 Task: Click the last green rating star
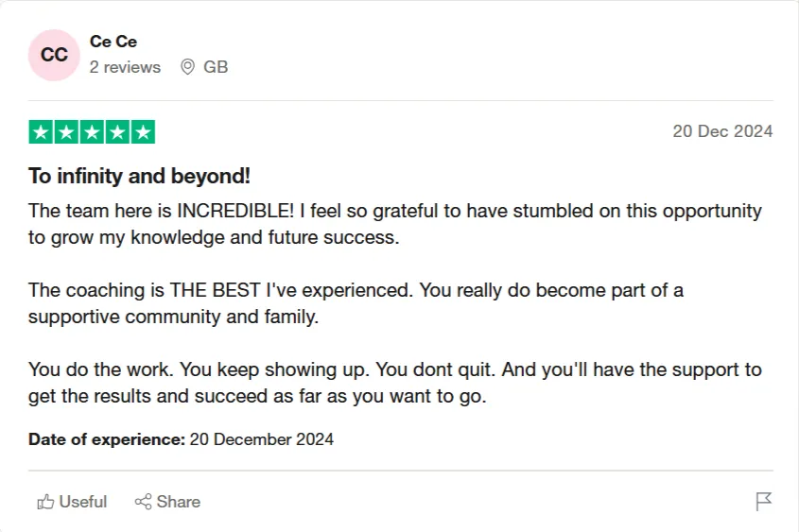pos(143,132)
